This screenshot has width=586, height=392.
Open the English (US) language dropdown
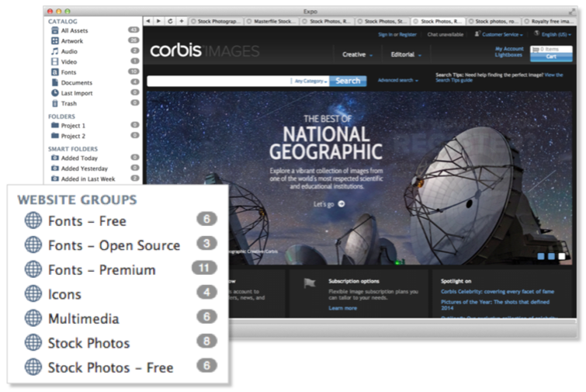point(553,34)
